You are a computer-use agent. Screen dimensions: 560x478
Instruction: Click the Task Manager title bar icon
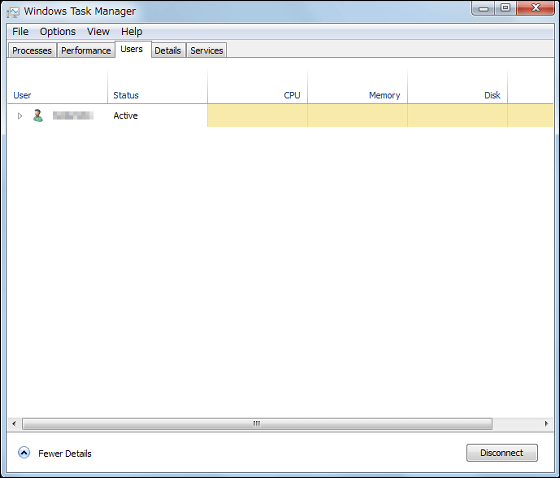point(13,12)
